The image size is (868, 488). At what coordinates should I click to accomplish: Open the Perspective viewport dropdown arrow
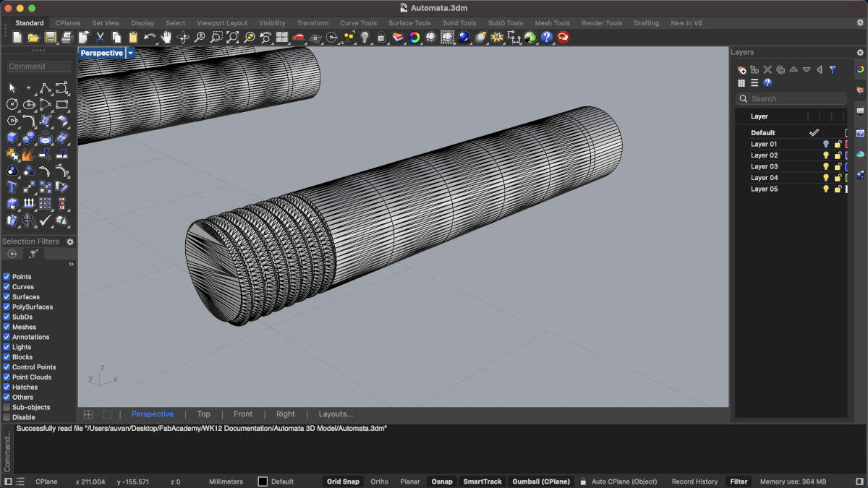pos(131,53)
